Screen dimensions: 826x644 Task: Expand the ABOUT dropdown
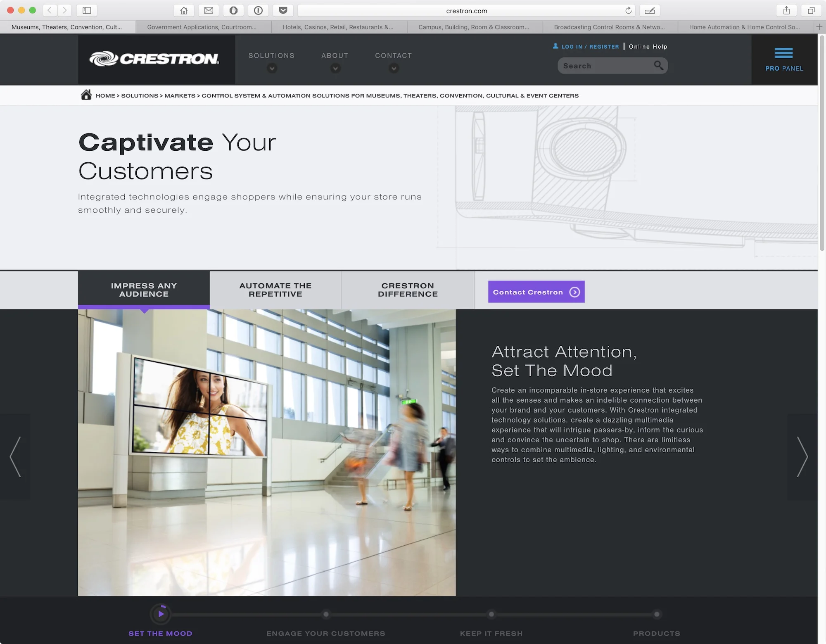tap(335, 68)
